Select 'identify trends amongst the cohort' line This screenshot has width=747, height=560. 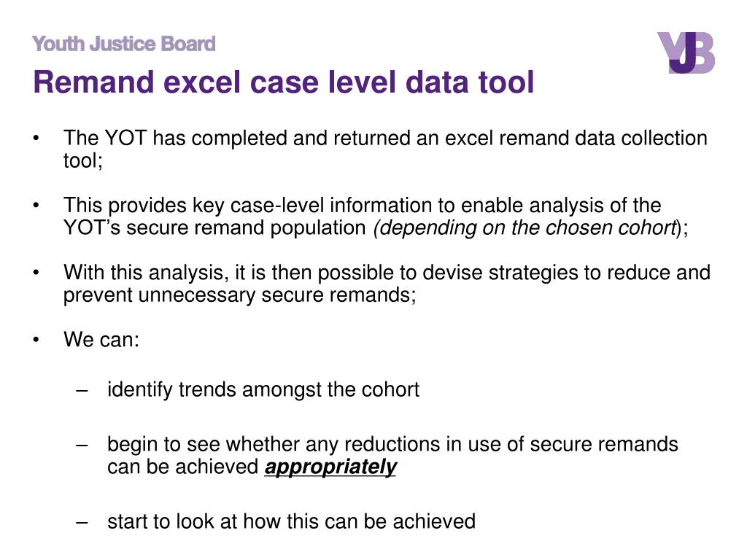tap(263, 390)
